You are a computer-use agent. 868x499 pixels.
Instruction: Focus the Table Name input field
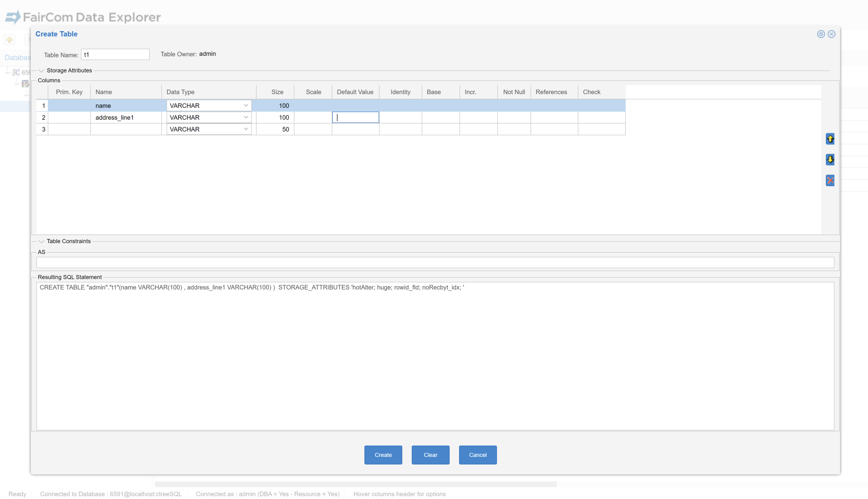[x=115, y=54]
